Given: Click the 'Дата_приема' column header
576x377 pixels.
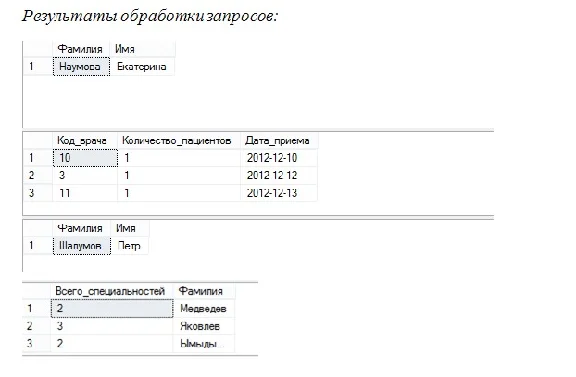Looking at the screenshot, I should (279, 140).
